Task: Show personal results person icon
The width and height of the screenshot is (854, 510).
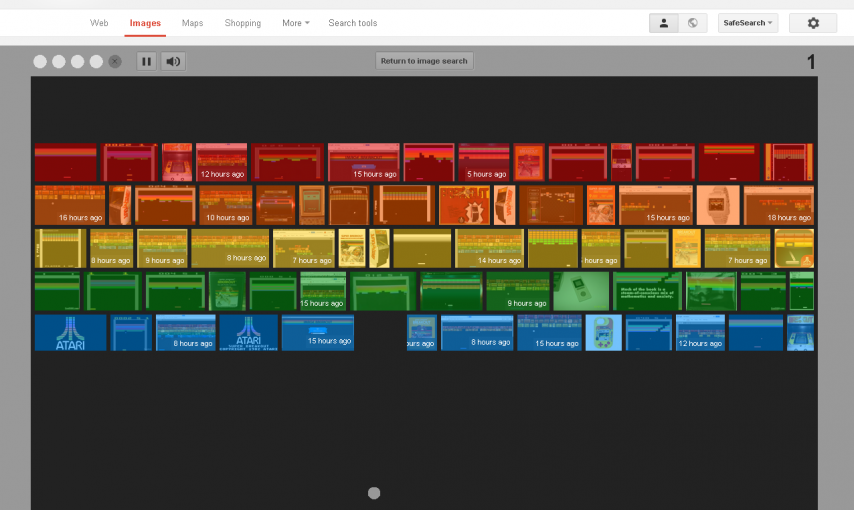Action: (664, 23)
